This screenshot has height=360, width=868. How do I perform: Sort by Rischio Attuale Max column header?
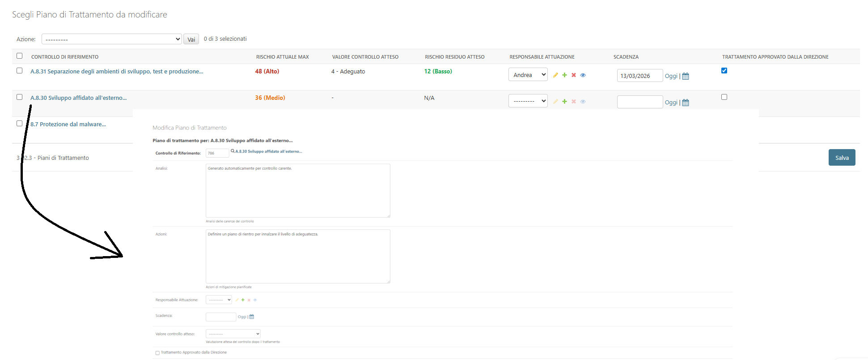pyautogui.click(x=282, y=57)
